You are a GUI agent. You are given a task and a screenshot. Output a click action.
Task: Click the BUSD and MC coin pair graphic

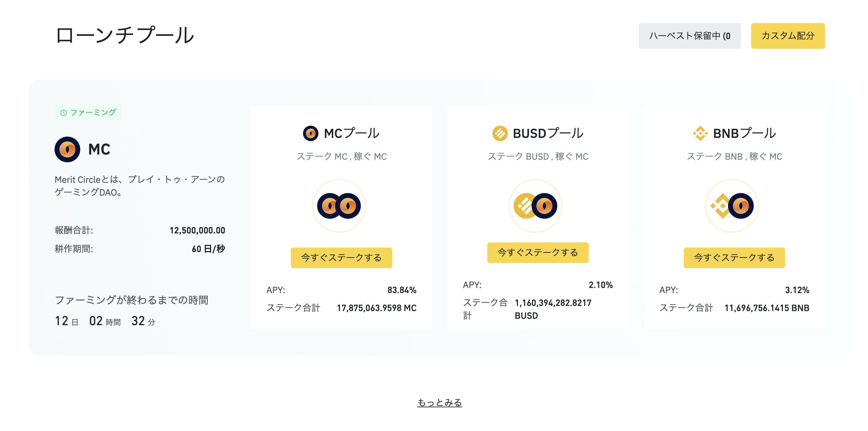click(x=535, y=206)
